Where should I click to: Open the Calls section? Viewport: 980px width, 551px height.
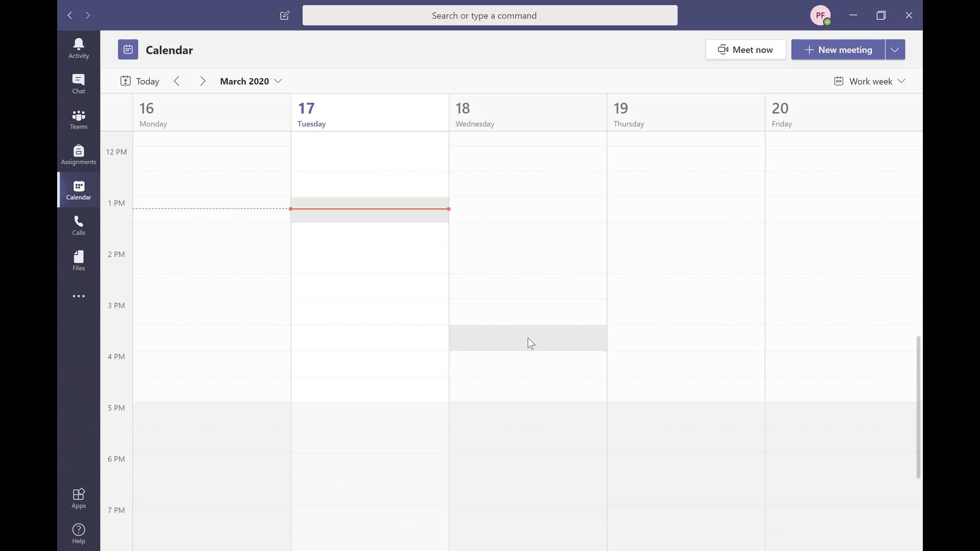[79, 225]
